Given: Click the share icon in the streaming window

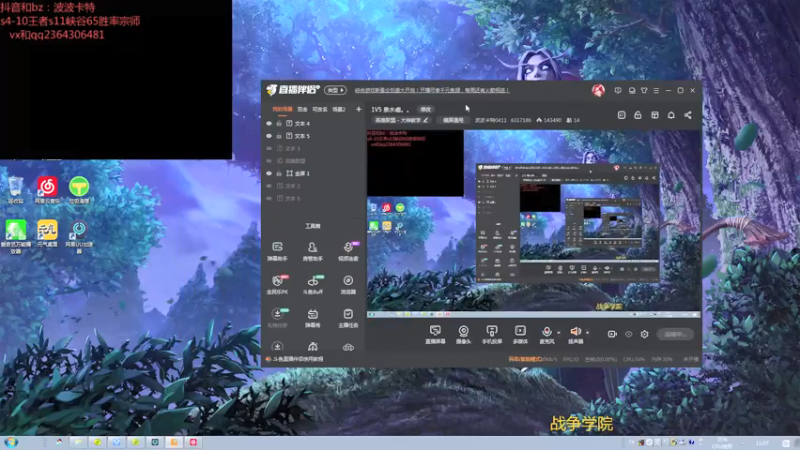Looking at the screenshot, I should (688, 115).
